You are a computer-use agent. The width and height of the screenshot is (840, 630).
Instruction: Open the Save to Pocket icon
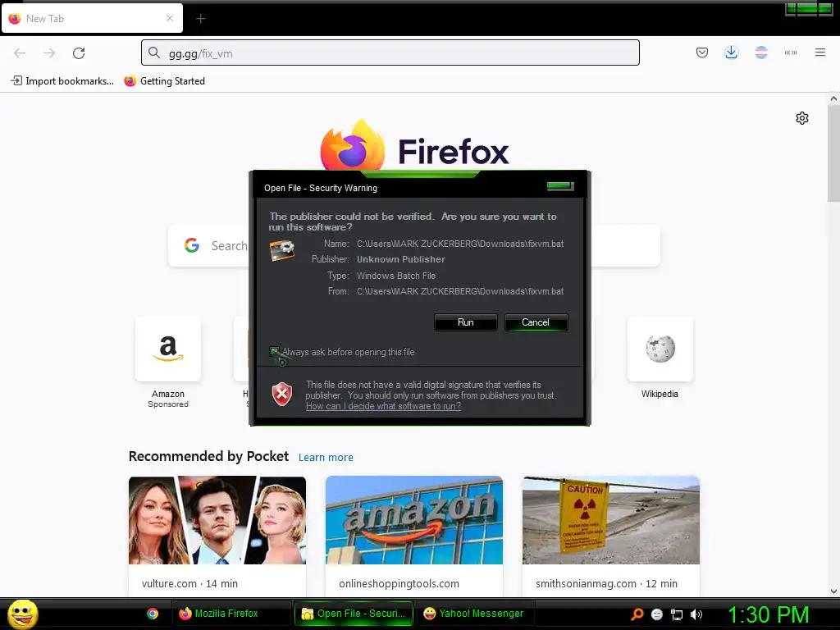pos(702,52)
